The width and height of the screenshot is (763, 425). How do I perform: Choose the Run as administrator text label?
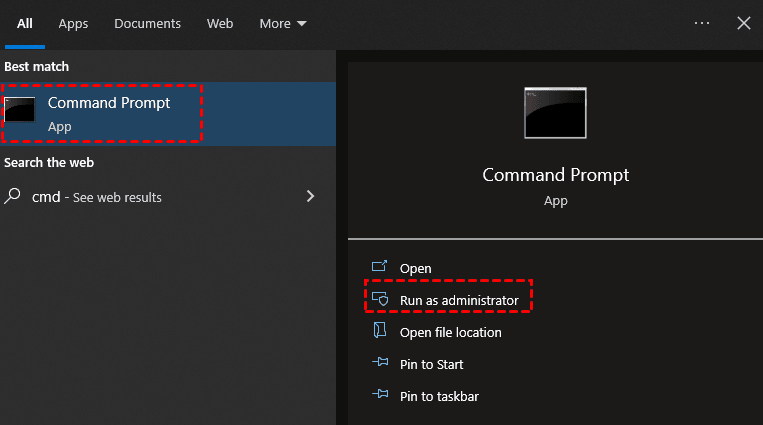click(x=459, y=300)
